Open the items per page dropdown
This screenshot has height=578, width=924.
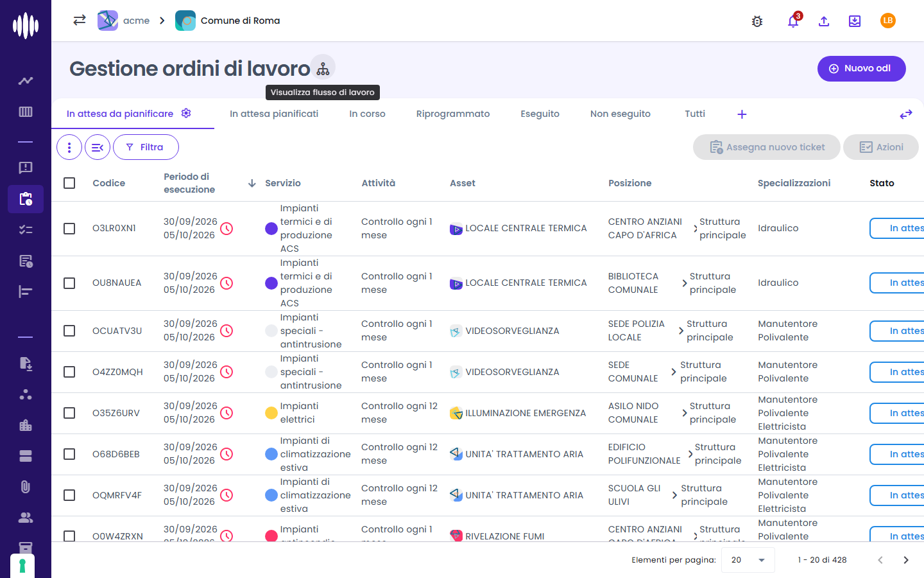[748, 560]
